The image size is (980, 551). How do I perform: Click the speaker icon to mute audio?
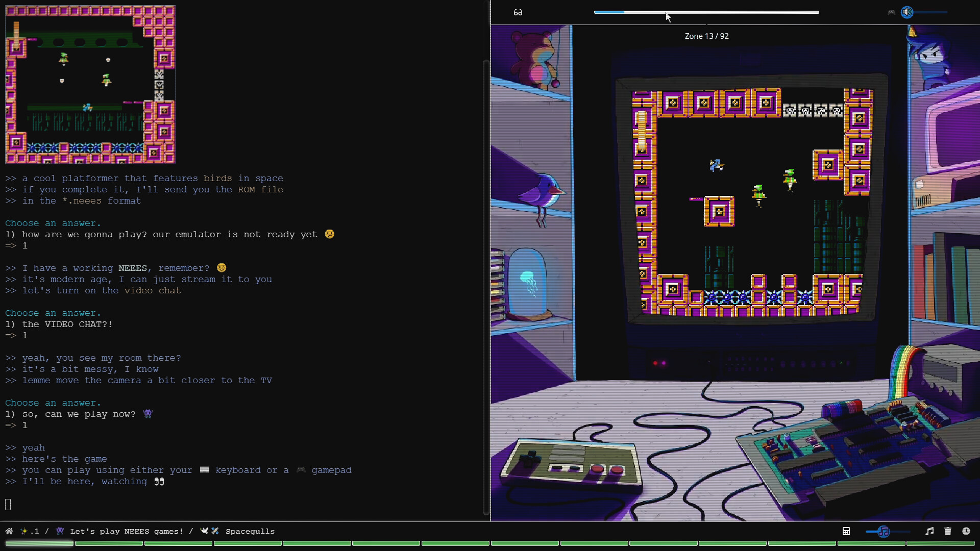[x=908, y=13]
